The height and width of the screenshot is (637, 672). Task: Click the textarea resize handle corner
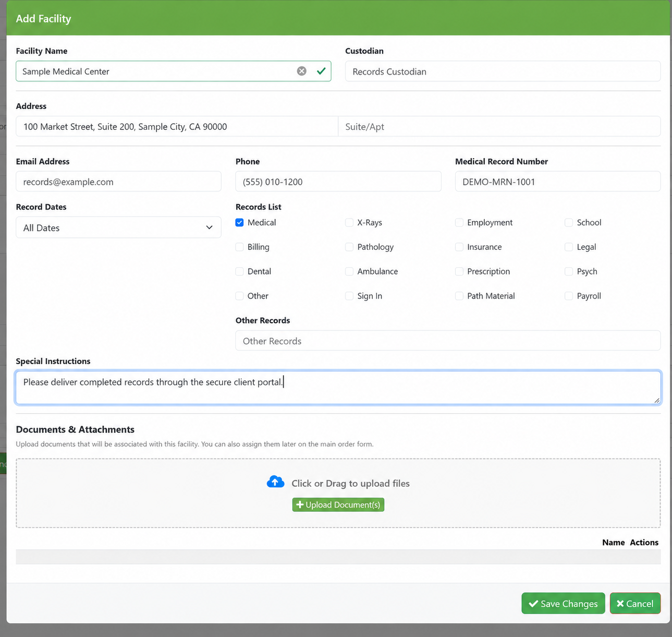(x=656, y=400)
